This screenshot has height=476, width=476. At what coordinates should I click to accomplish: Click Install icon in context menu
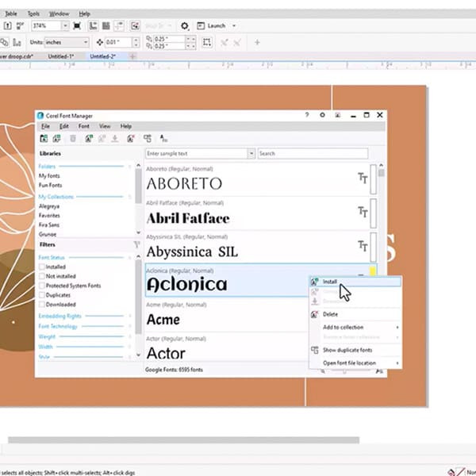tap(314, 282)
